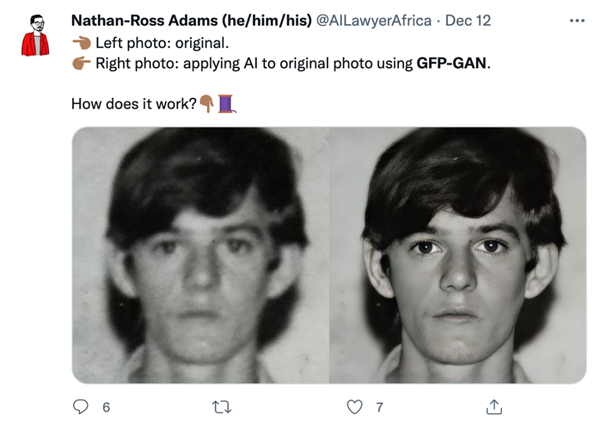This screenshot has width=600, height=433.
Task: Click the bold GFP-GAN text
Action: 452,63
